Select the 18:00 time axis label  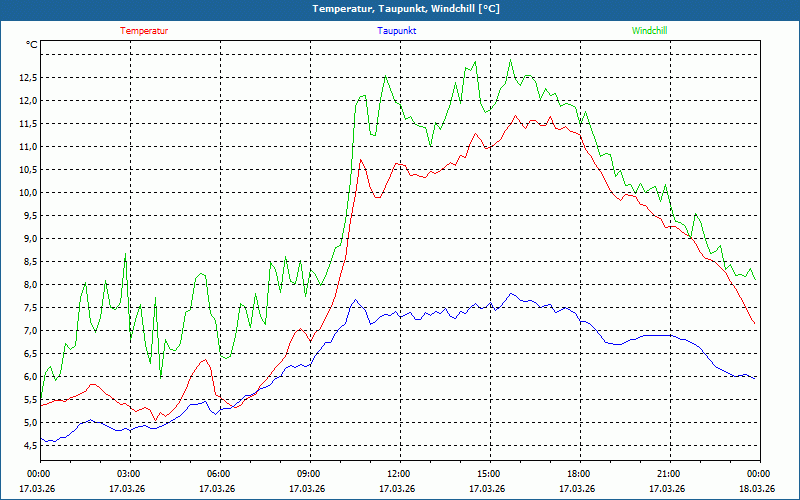pyautogui.click(x=578, y=474)
